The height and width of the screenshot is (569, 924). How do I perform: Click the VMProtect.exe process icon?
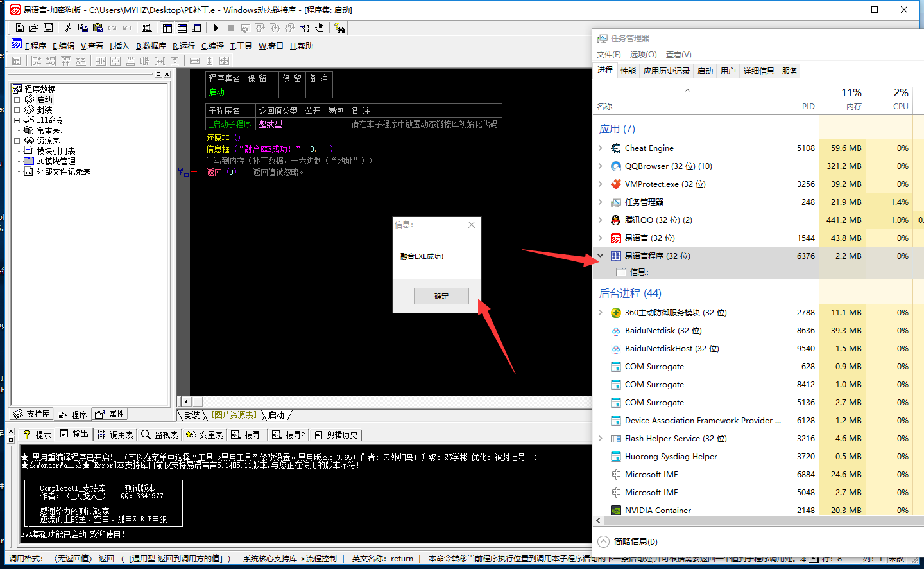coord(615,184)
